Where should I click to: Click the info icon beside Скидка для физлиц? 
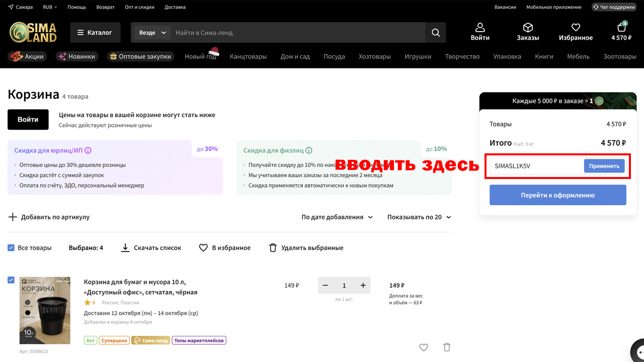coord(309,150)
